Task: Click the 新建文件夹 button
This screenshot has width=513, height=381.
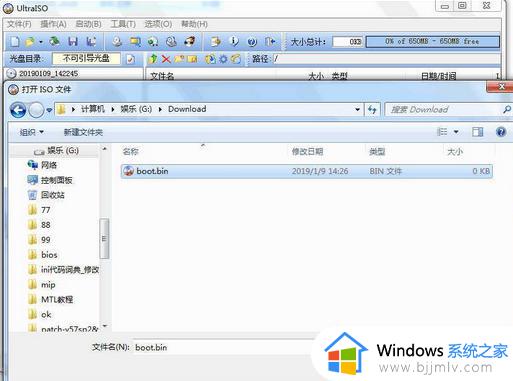Action: tap(83, 132)
